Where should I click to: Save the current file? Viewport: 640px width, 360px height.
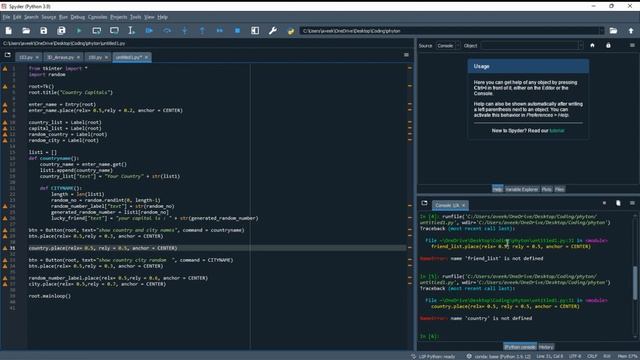coord(44,31)
